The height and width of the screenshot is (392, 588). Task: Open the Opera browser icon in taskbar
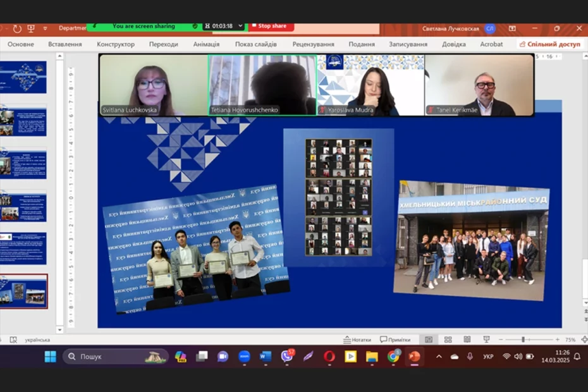pyautogui.click(x=329, y=357)
